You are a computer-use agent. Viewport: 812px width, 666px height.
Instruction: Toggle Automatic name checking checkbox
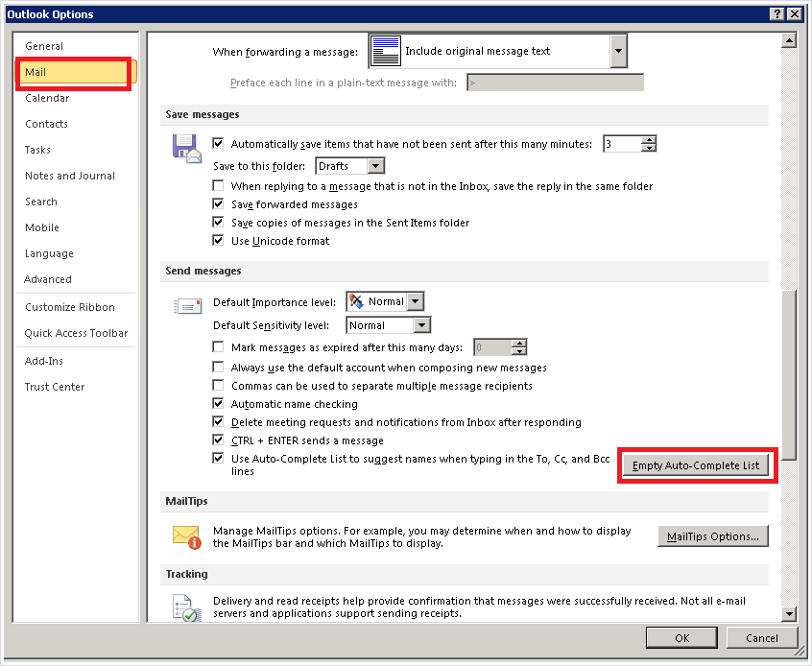click(218, 403)
